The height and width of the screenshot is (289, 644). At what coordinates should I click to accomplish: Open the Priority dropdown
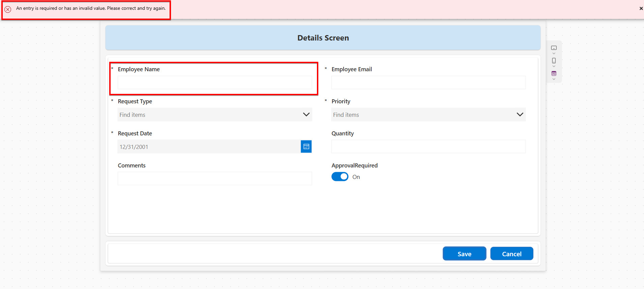[x=428, y=115]
